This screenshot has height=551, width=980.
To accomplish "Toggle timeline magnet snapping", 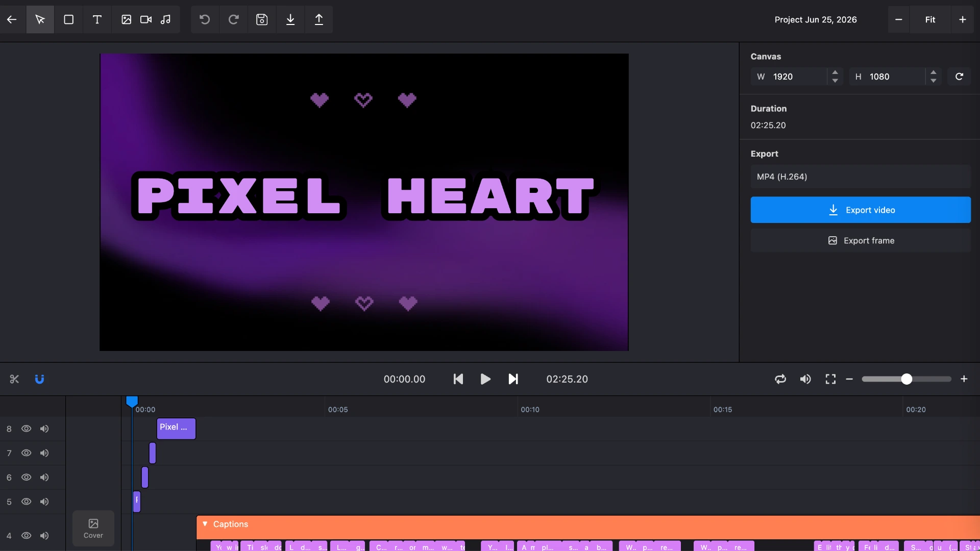I will (39, 379).
